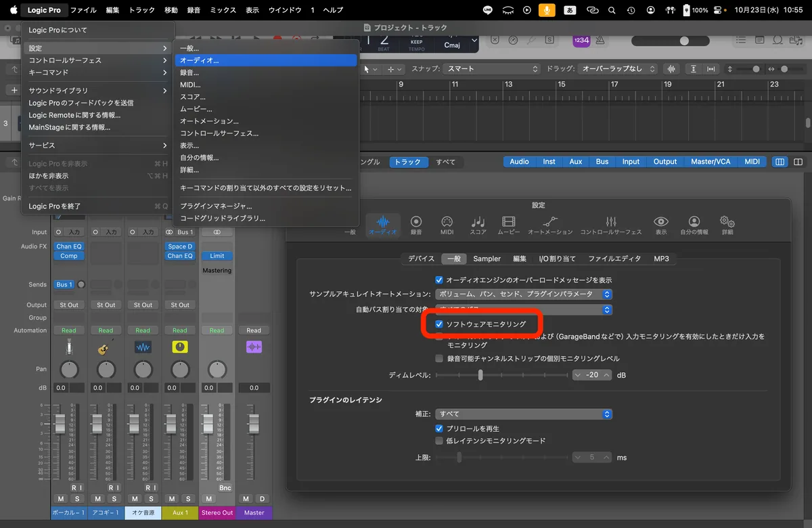
Task: Mute the Aux 1 channel strip
Action: 172,499
